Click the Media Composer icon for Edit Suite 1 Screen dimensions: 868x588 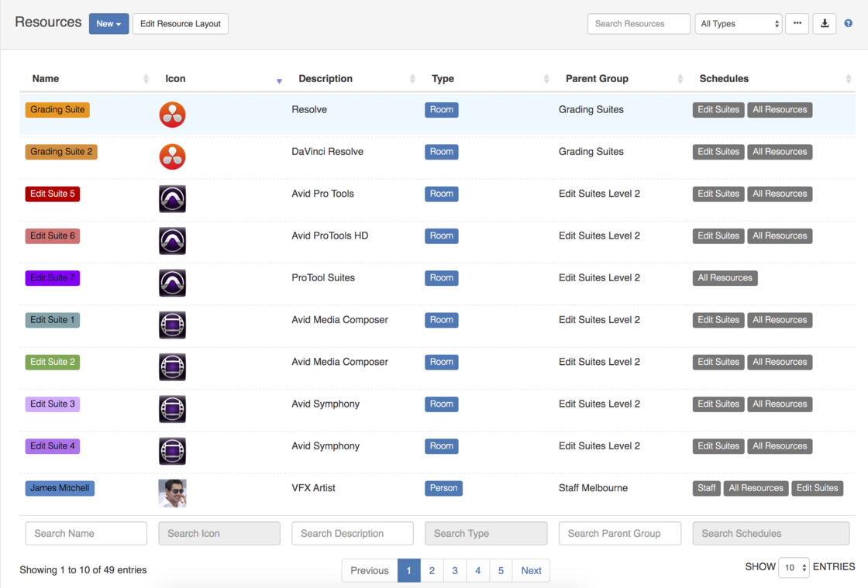click(172, 325)
